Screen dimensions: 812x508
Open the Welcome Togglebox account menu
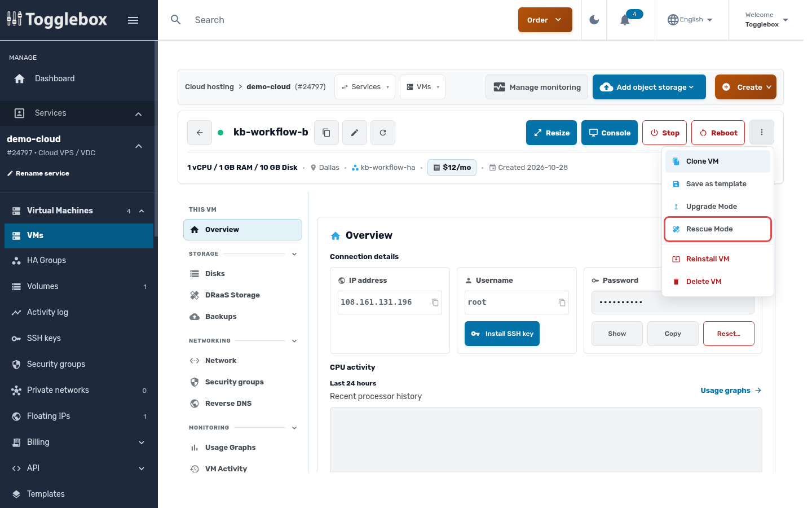pyautogui.click(x=766, y=20)
